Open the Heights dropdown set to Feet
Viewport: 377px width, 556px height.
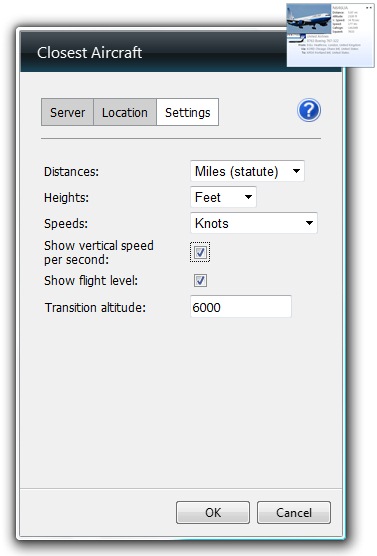coord(223,197)
